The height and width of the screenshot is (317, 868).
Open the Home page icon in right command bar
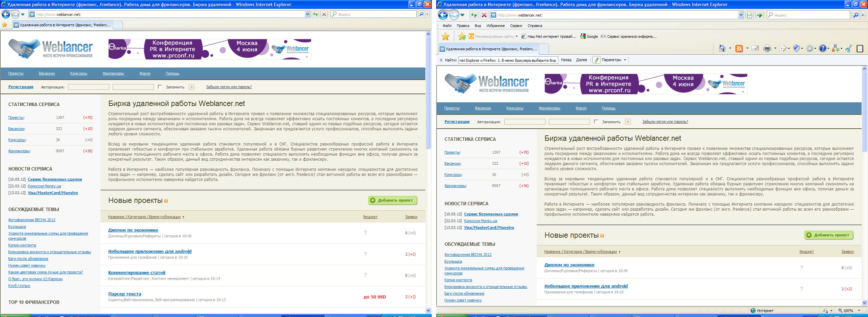tap(722, 48)
